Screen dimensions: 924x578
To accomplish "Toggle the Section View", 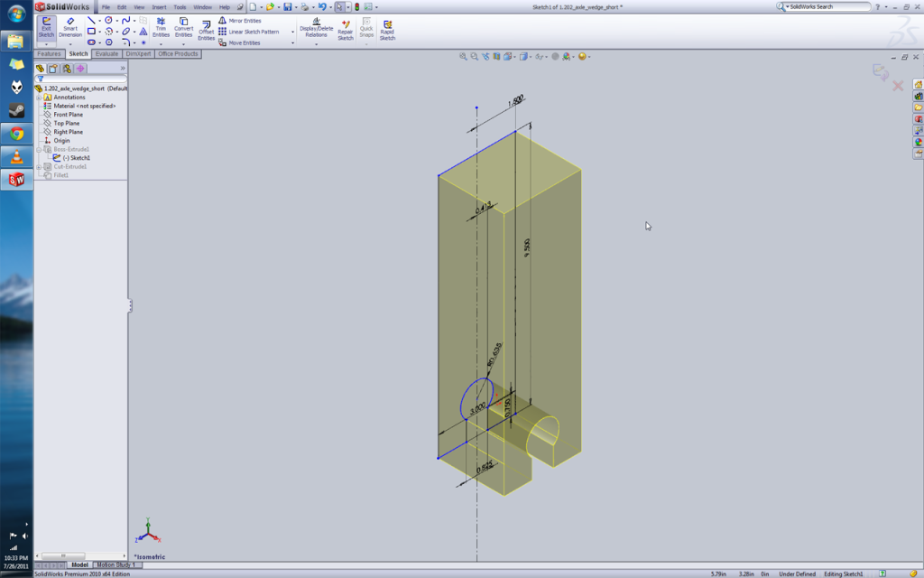I will pos(494,55).
